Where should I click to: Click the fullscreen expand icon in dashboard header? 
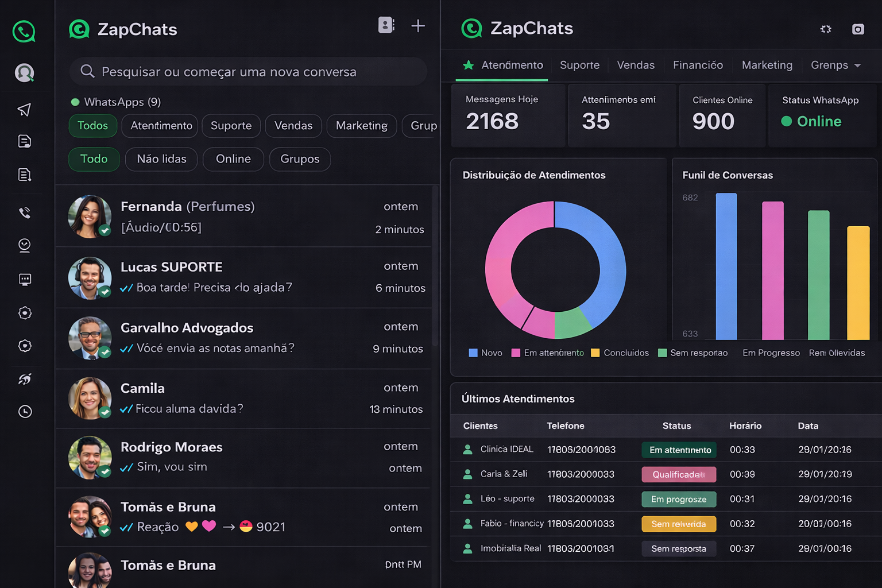[826, 29]
